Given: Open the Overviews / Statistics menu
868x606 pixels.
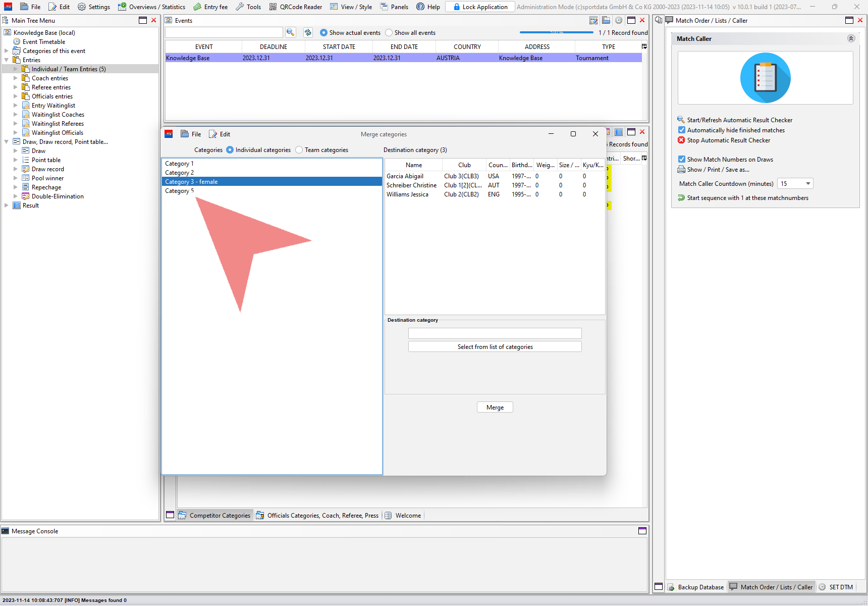Looking at the screenshot, I should (x=151, y=7).
